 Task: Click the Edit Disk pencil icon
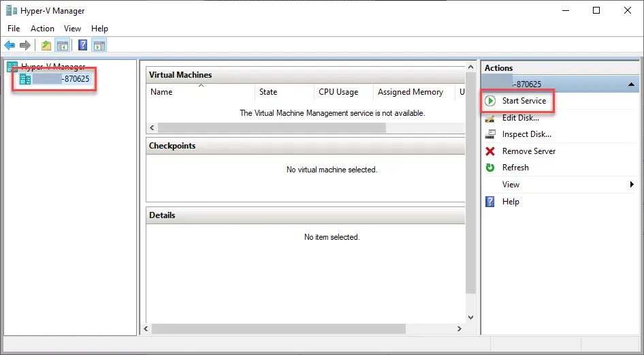tap(490, 118)
